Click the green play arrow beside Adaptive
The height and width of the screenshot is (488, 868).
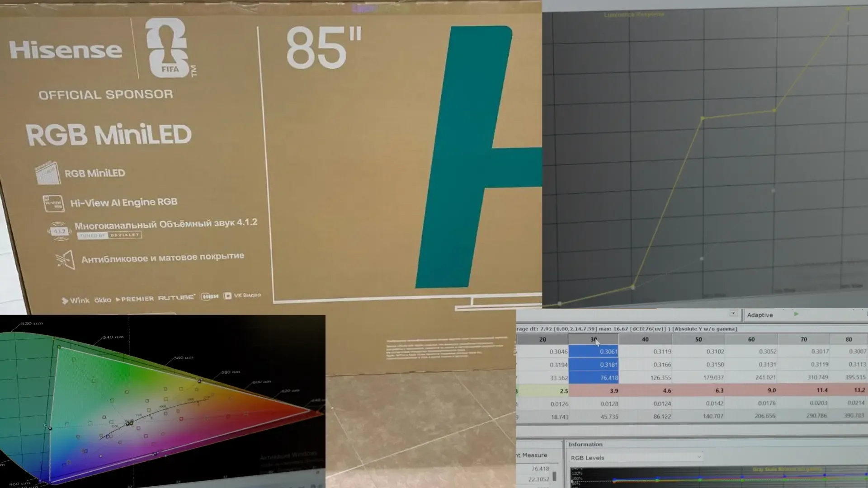(x=796, y=314)
